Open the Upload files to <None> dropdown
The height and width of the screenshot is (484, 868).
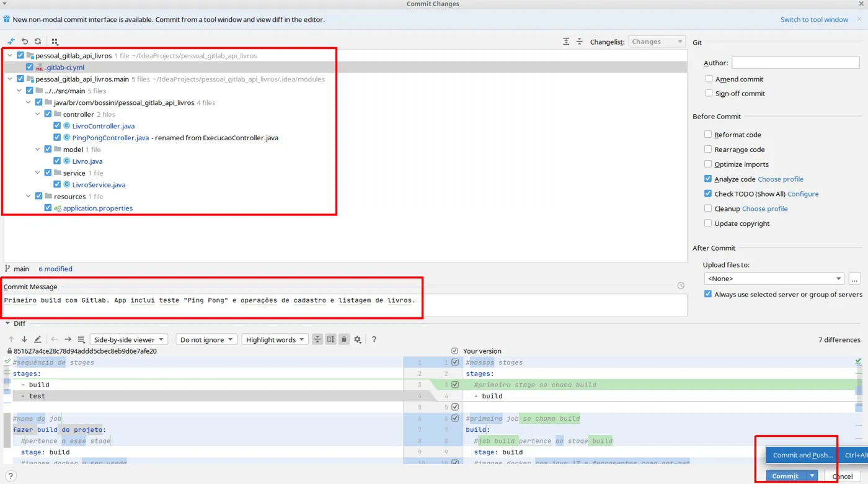tap(774, 279)
